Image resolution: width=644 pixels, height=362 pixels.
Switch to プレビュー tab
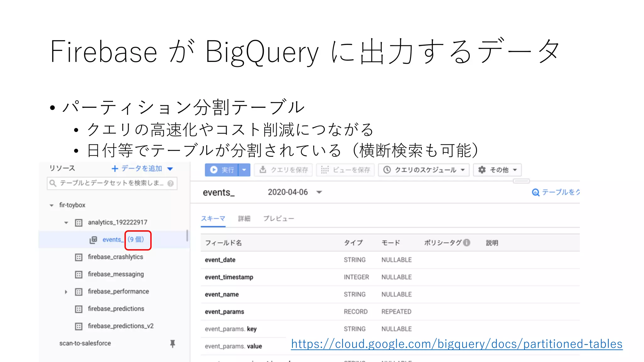point(279,219)
